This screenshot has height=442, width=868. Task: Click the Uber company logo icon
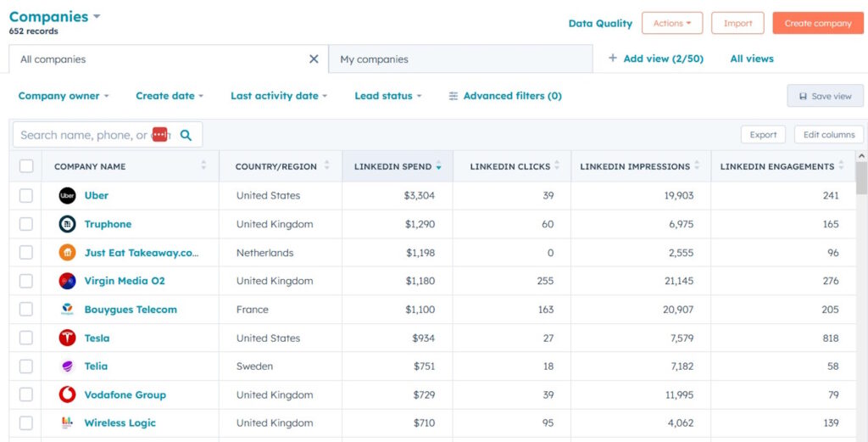pos(67,195)
